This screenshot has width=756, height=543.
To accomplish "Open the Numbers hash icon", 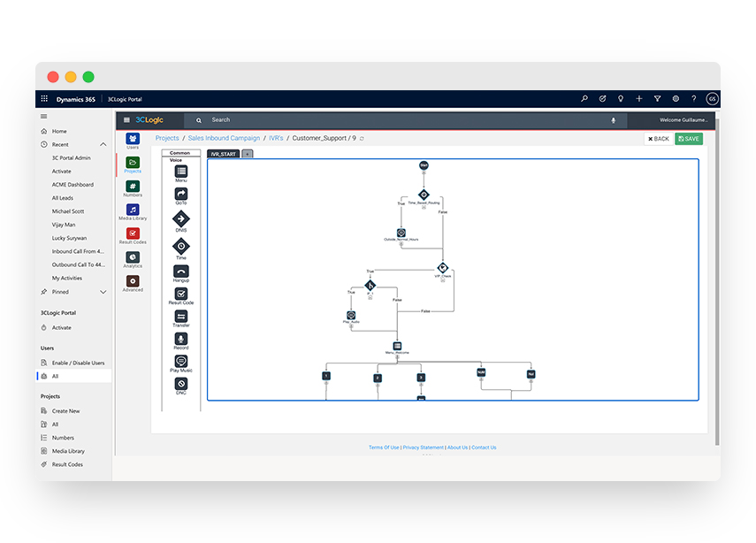I will click(133, 186).
